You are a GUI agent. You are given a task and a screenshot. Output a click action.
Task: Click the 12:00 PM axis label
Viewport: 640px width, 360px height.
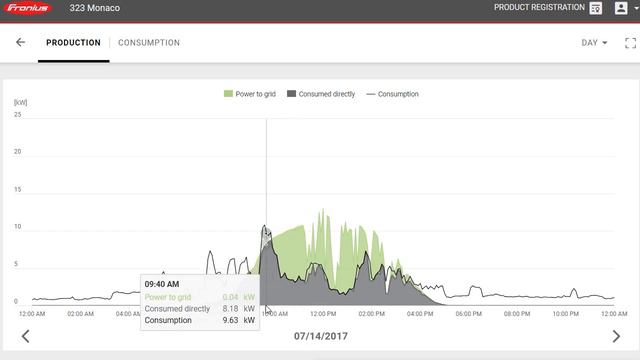point(323,314)
